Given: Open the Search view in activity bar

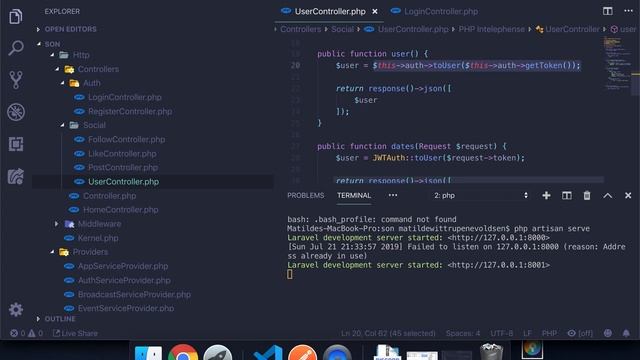Looking at the screenshot, I should 16,48.
